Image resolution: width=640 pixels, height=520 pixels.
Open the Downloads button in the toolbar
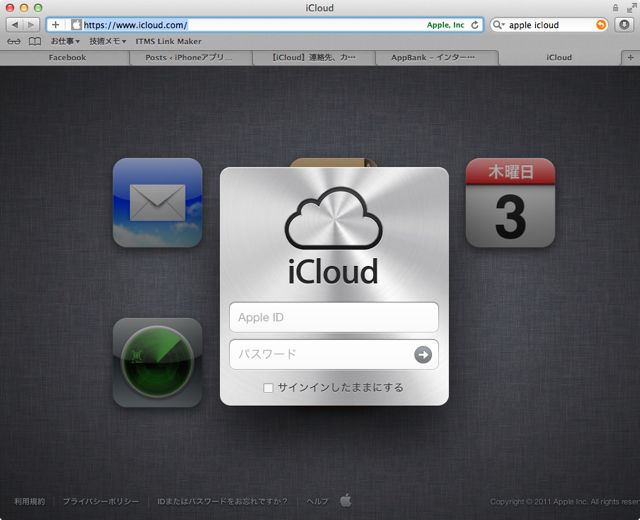[x=624, y=25]
